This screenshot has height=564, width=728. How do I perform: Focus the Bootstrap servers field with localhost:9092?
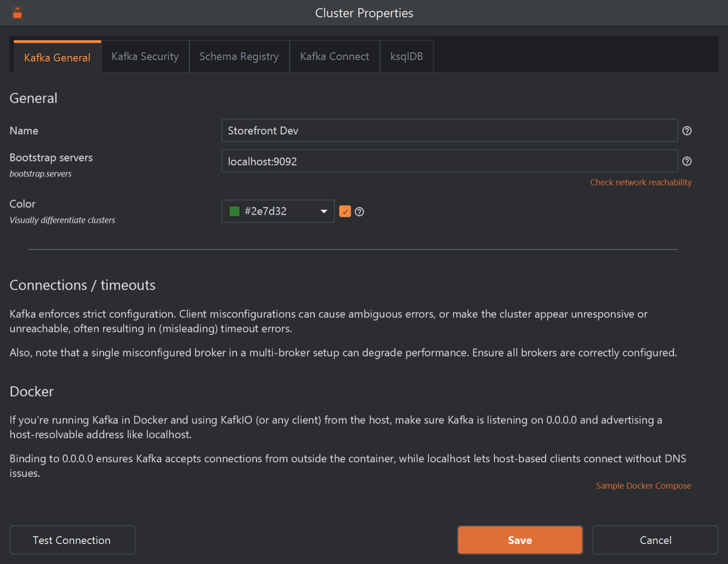coord(450,161)
